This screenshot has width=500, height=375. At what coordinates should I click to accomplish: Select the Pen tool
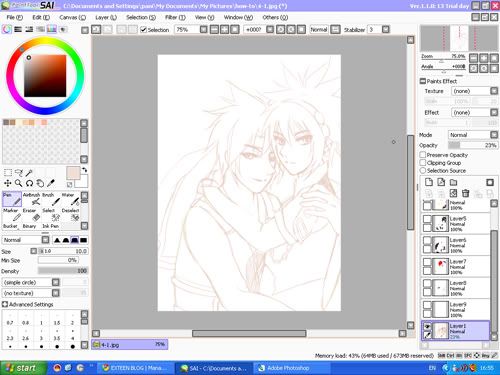(12, 199)
